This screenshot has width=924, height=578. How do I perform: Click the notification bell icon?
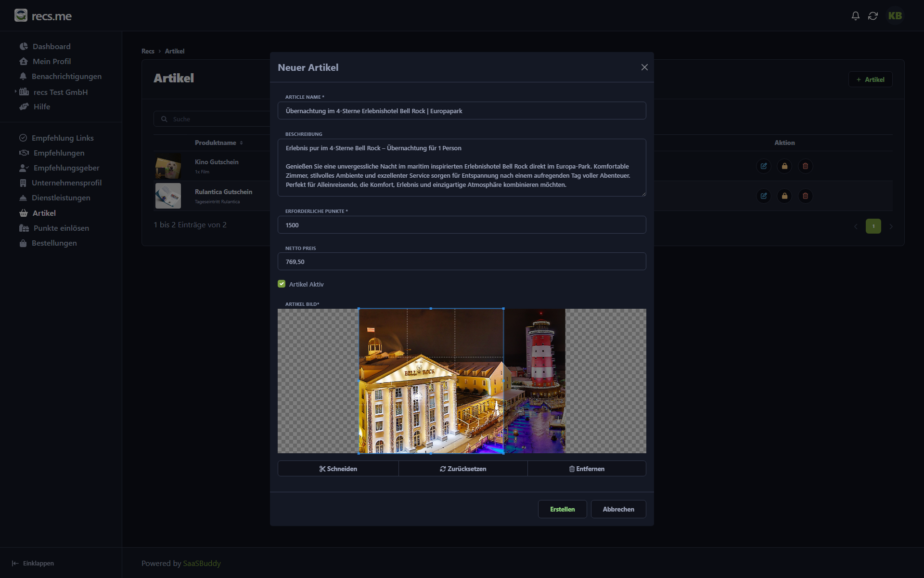click(x=855, y=16)
